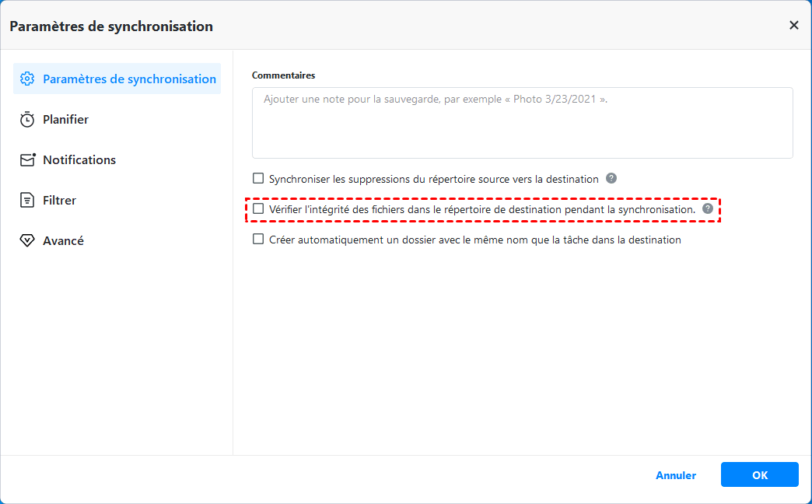The height and width of the screenshot is (504, 812).
Task: Click the Avancé diamond icon
Action: tap(27, 241)
